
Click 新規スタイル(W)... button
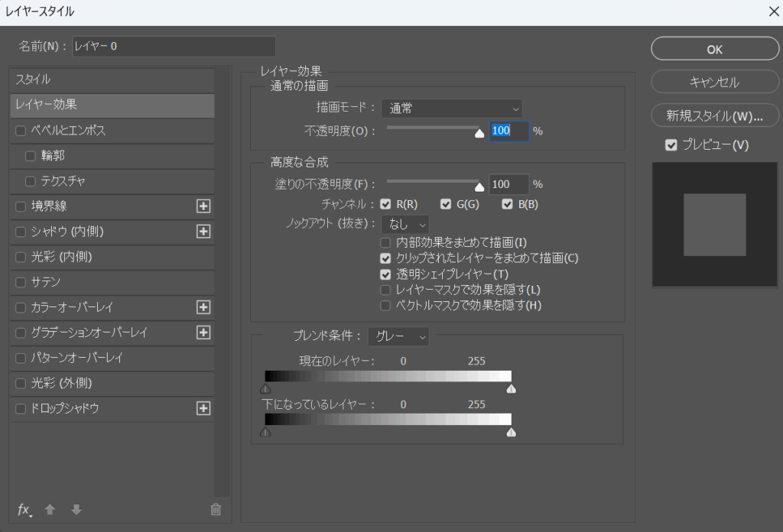coord(715,115)
